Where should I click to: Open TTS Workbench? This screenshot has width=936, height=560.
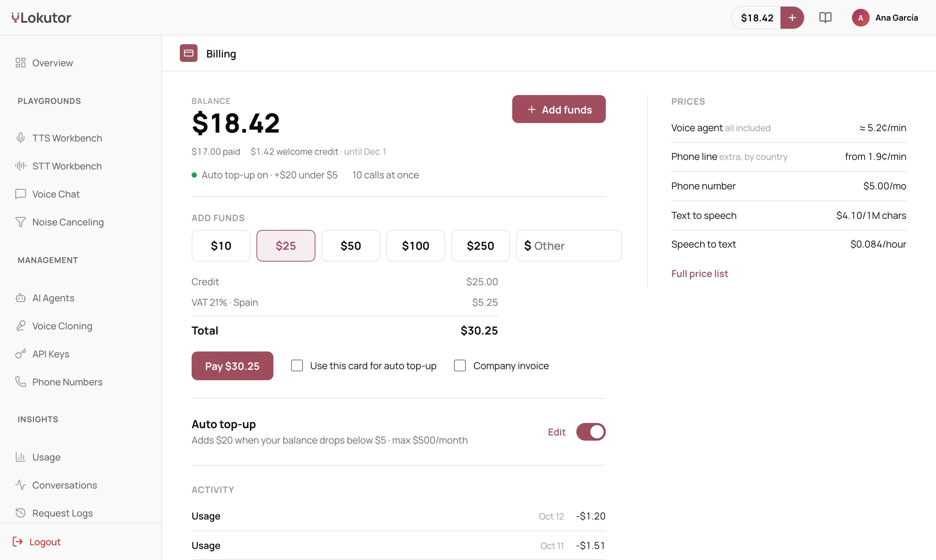pos(59,138)
